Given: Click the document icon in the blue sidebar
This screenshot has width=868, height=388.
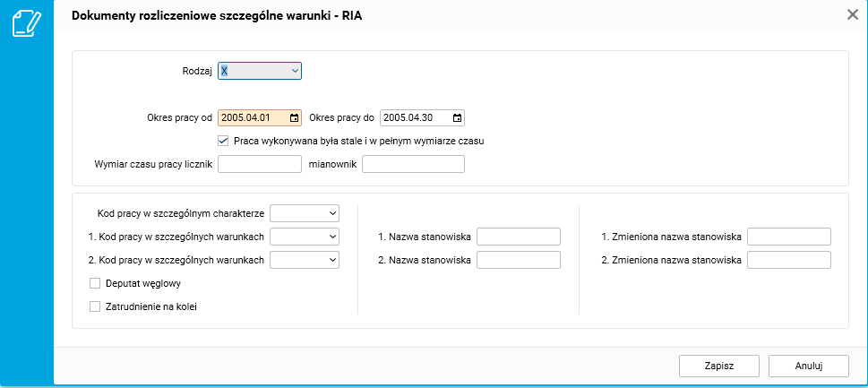Looking at the screenshot, I should [x=26, y=23].
